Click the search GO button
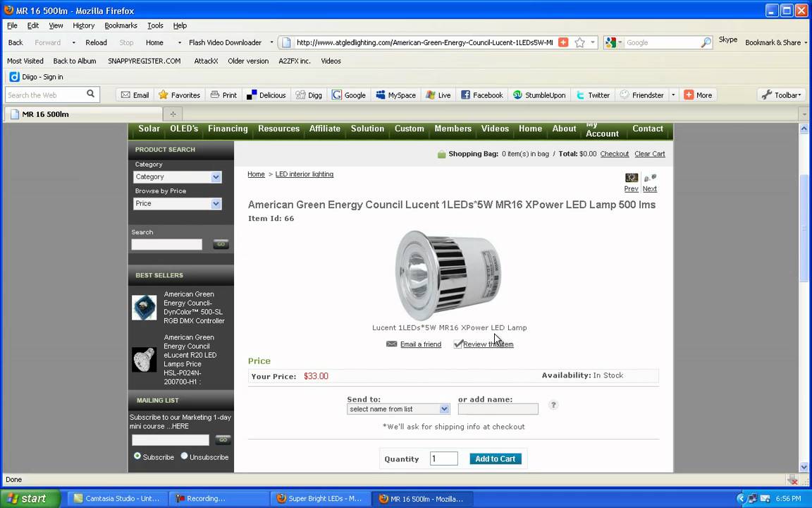Image resolution: width=812 pixels, height=508 pixels. (x=221, y=243)
